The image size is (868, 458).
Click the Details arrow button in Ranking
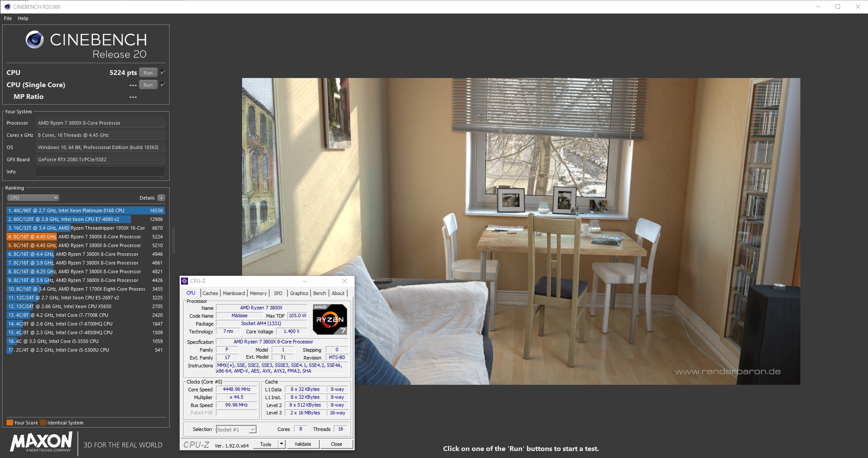(x=161, y=198)
